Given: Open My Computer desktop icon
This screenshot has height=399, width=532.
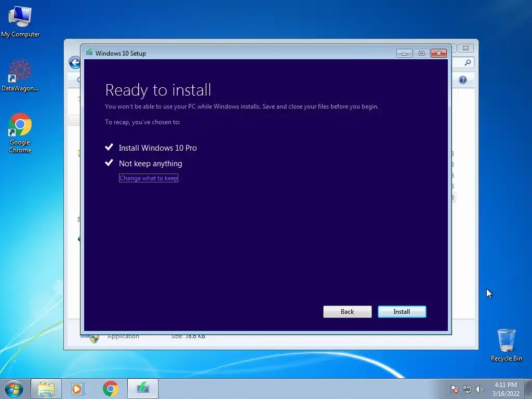Looking at the screenshot, I should point(20,21).
